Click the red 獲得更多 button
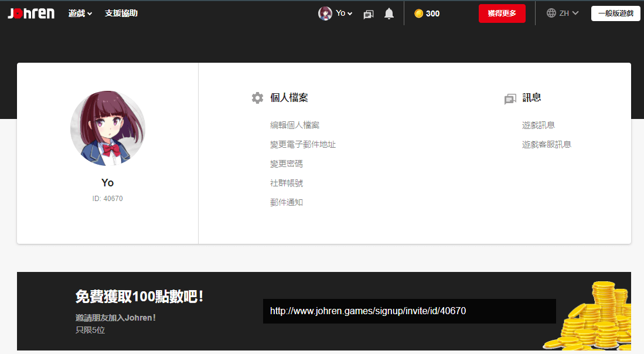644x354 pixels. pos(502,13)
